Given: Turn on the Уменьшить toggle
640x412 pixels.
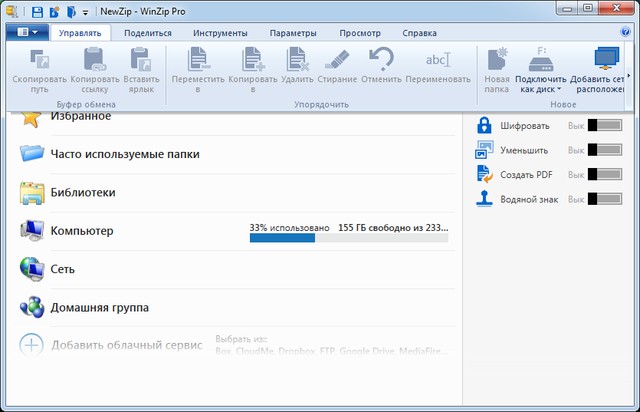Looking at the screenshot, I should (x=605, y=150).
